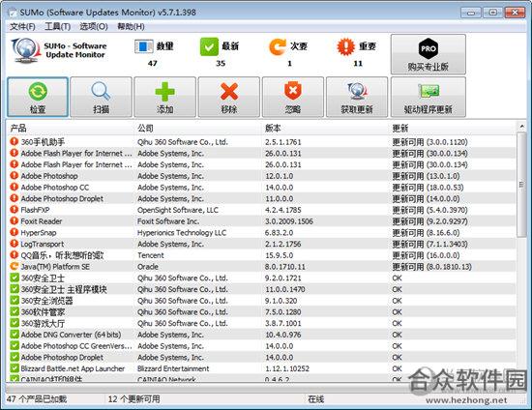This screenshot has height=410, width=532.
Task: Click green check icon beside Adobe DNG Converter
Action: click(x=15, y=335)
